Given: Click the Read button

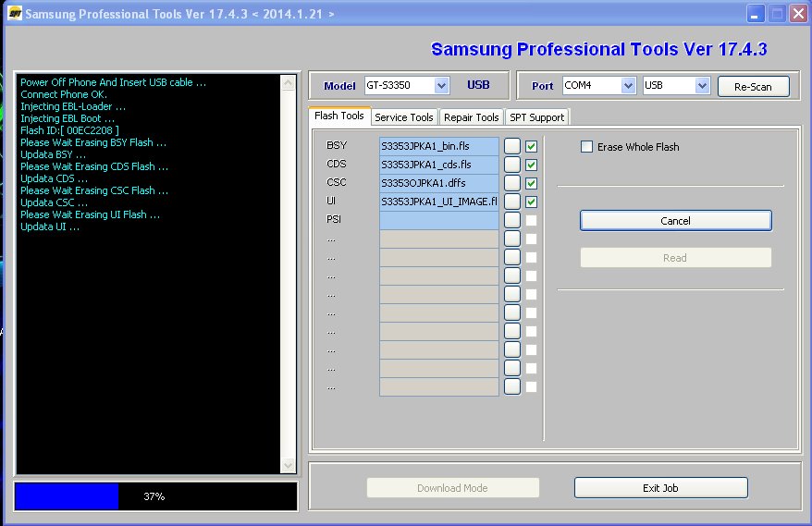Looking at the screenshot, I should coord(675,258).
